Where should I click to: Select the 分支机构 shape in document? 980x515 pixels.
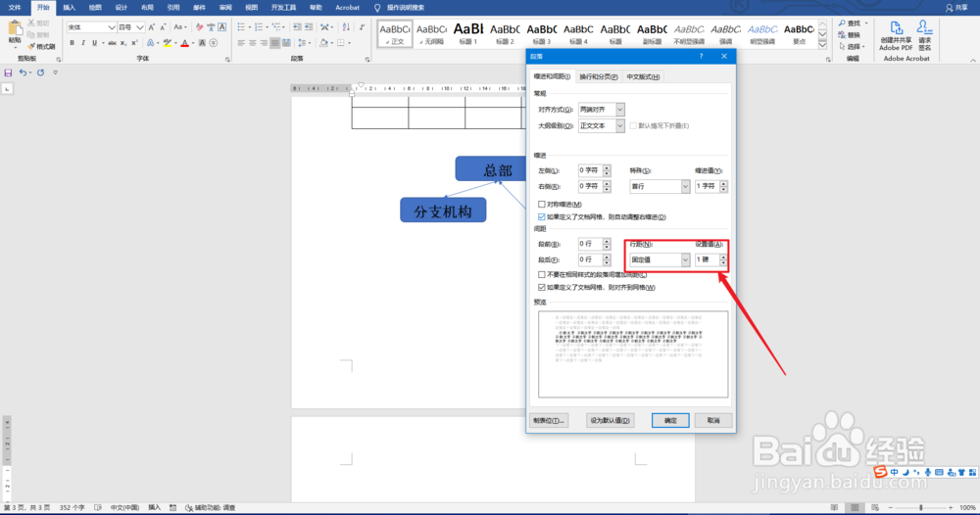pyautogui.click(x=443, y=211)
